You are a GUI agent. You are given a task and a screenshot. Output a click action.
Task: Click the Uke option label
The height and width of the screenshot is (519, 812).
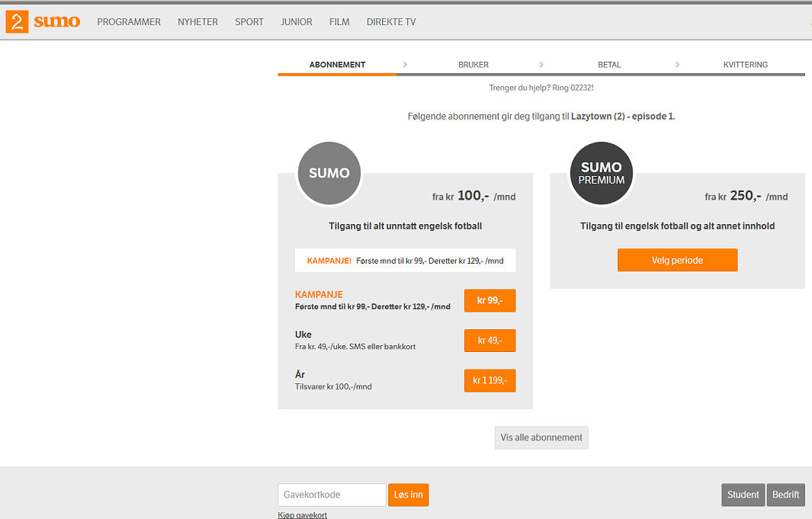(x=303, y=335)
